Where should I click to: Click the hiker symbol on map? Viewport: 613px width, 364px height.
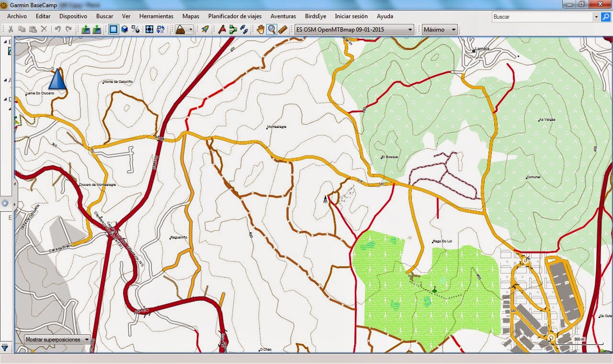326,199
